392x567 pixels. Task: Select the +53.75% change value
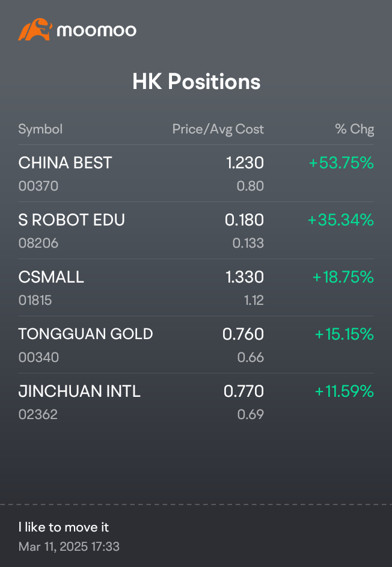(341, 163)
